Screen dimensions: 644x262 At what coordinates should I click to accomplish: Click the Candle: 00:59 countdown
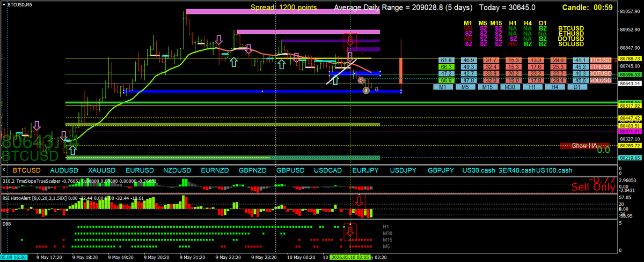pyautogui.click(x=587, y=8)
